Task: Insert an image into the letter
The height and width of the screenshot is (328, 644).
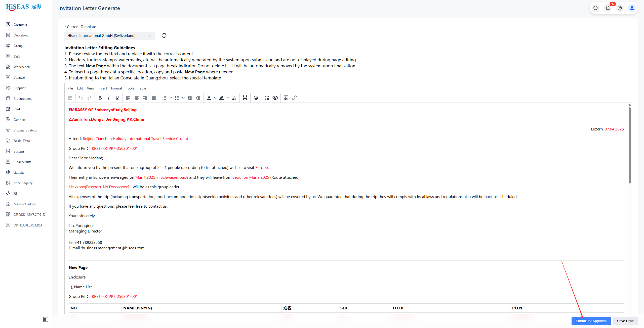Action: (x=286, y=98)
